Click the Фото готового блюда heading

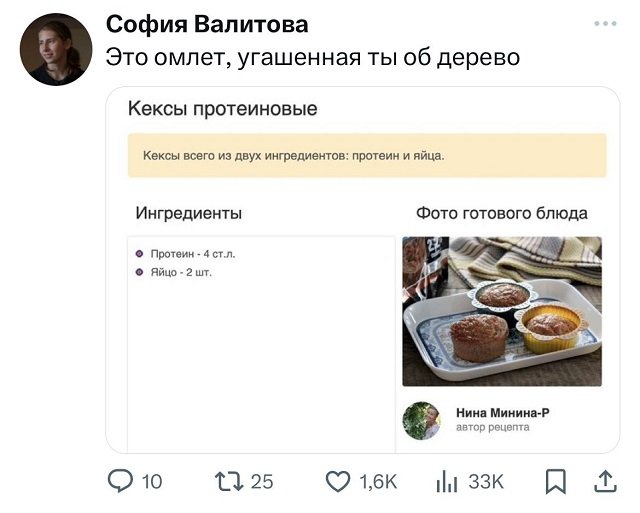(x=501, y=213)
